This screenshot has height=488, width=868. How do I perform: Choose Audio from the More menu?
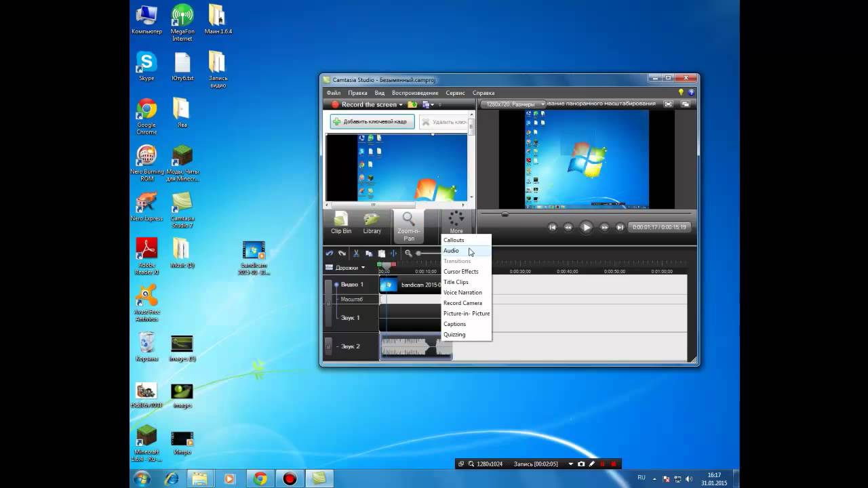pos(466,251)
